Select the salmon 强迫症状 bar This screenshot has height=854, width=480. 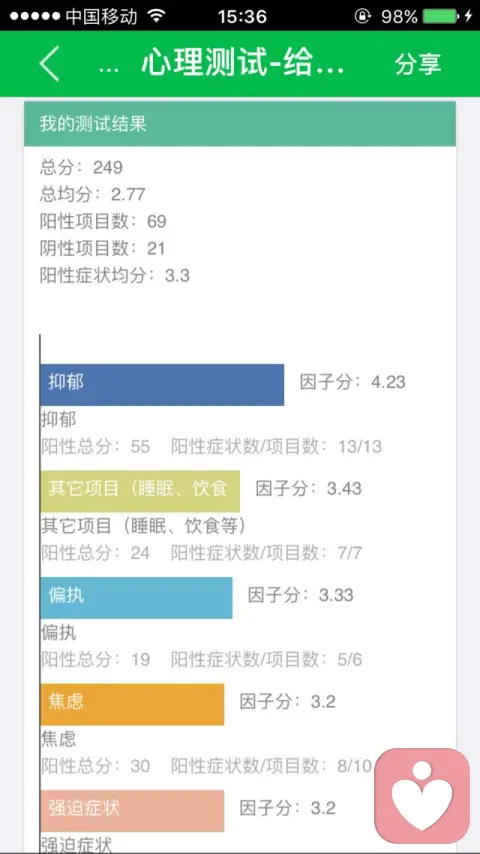coord(132,810)
